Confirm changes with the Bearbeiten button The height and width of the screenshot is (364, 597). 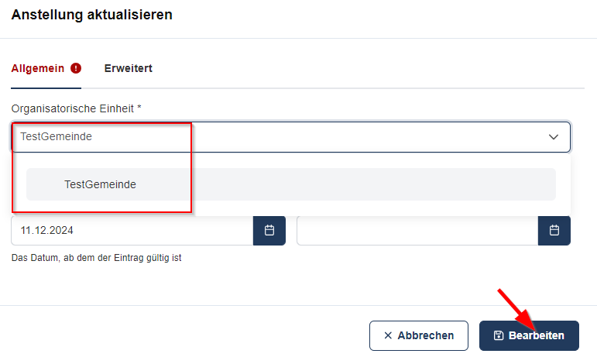pyautogui.click(x=529, y=335)
